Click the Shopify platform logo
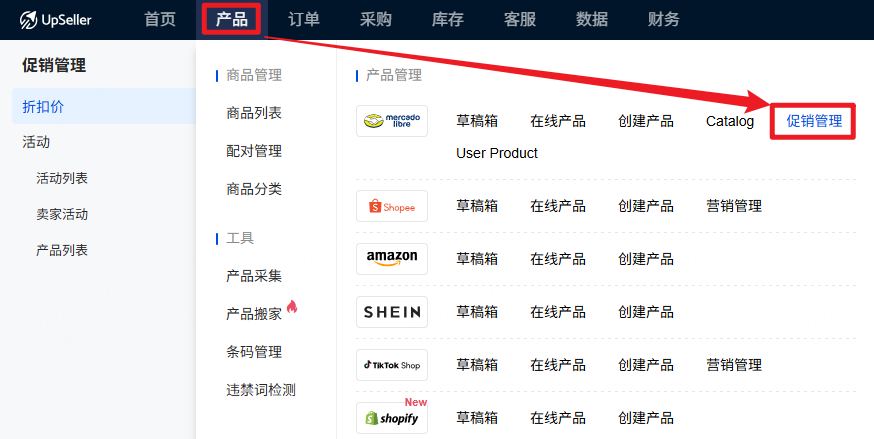 391,418
